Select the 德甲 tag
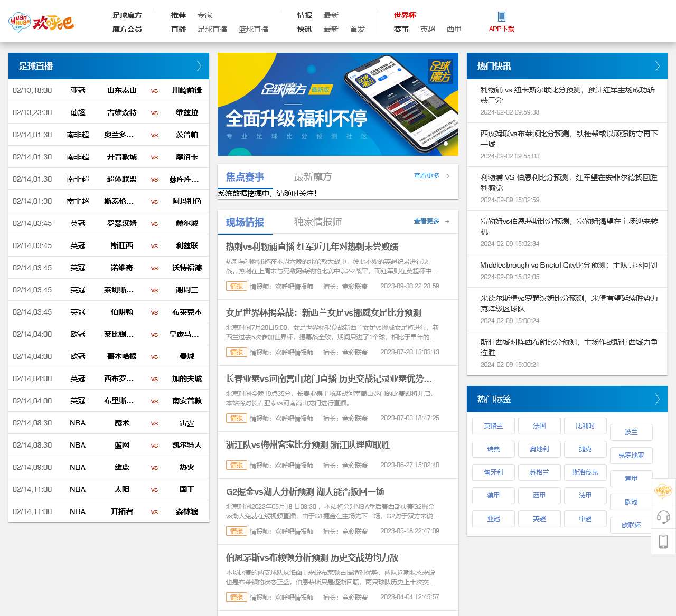 click(493, 496)
